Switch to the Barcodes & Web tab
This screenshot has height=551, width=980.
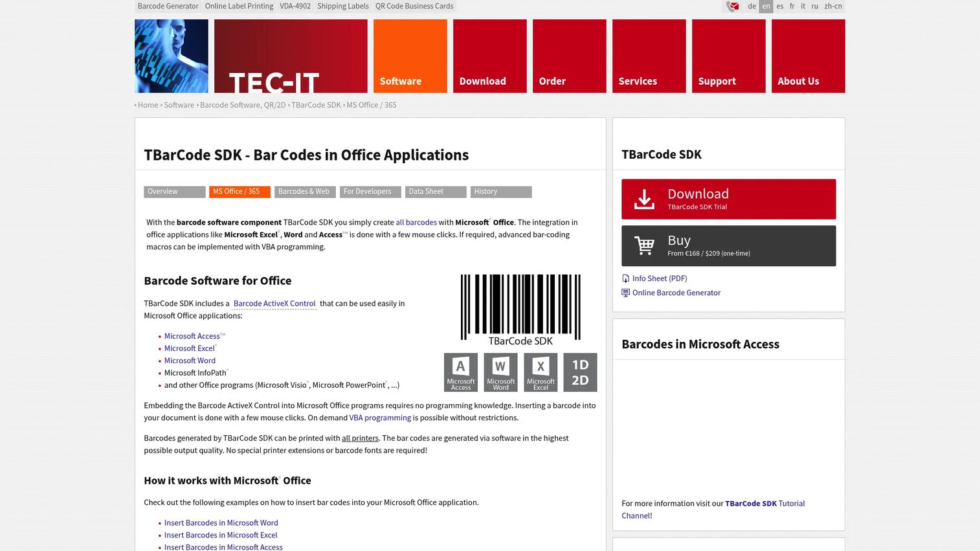pyautogui.click(x=306, y=192)
